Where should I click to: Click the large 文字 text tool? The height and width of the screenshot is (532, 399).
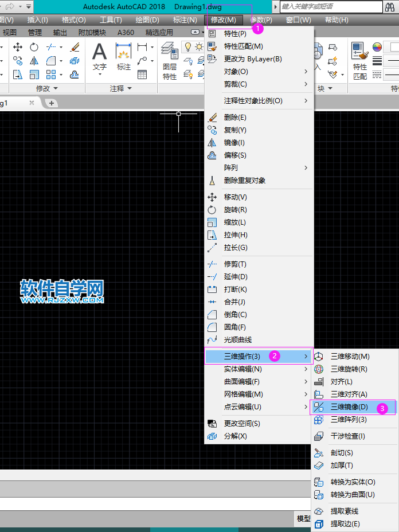(x=99, y=58)
